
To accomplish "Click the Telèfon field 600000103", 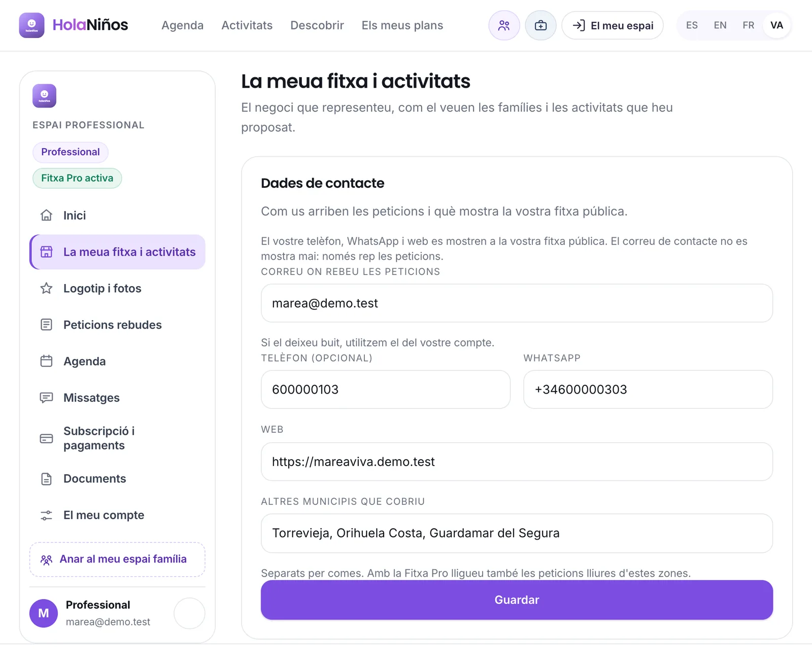I will 385,389.
